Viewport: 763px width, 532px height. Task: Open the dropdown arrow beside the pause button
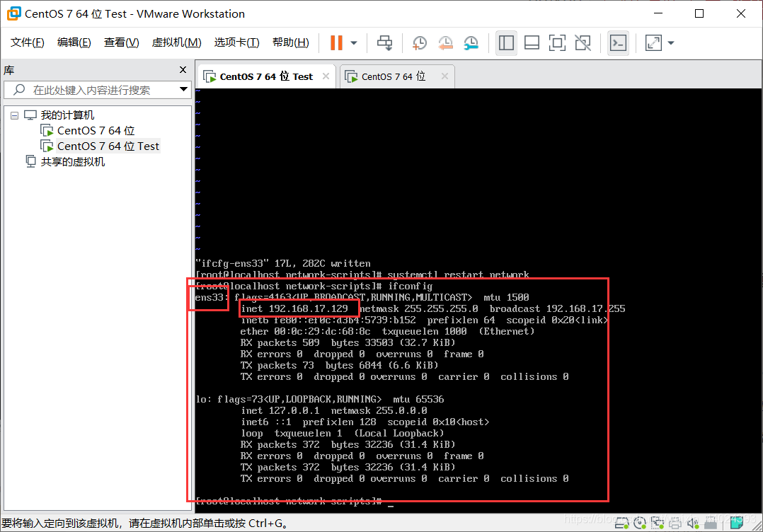point(354,42)
